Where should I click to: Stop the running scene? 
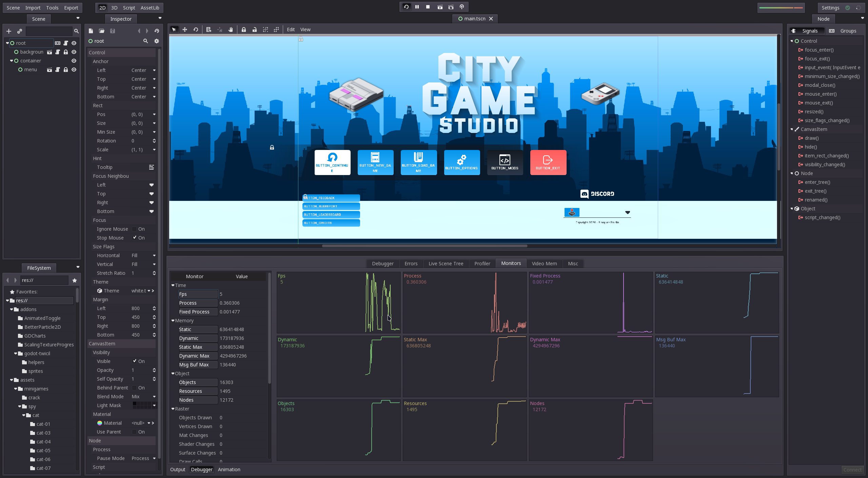(428, 7)
